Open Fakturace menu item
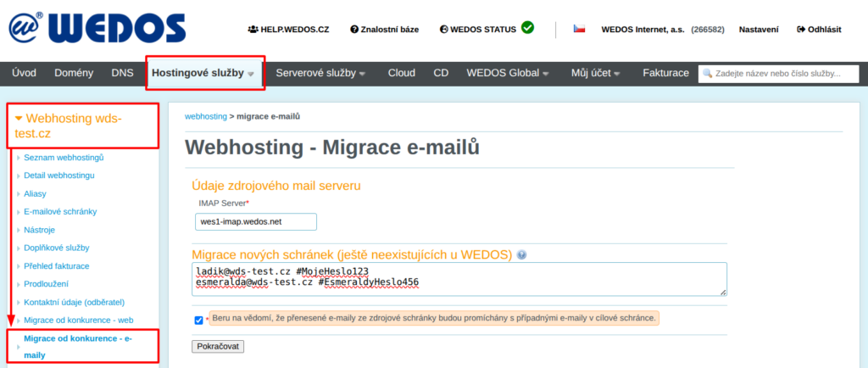Viewport: 868px width, 368px height. [x=666, y=73]
